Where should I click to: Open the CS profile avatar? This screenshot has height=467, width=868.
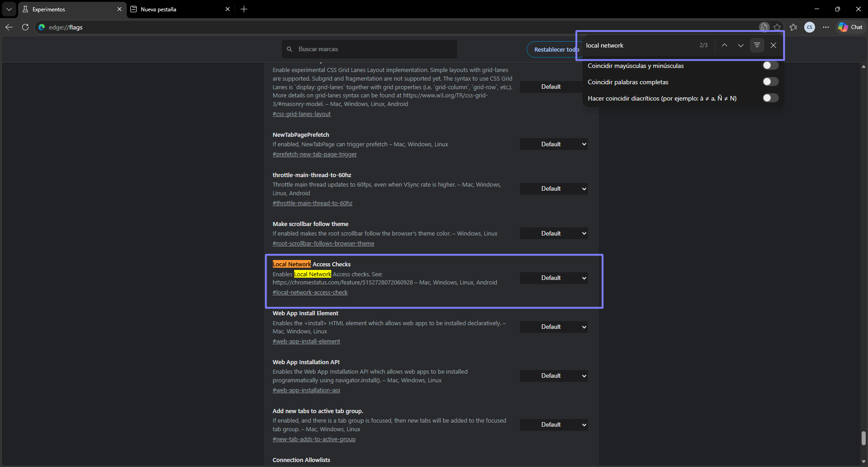pos(809,27)
